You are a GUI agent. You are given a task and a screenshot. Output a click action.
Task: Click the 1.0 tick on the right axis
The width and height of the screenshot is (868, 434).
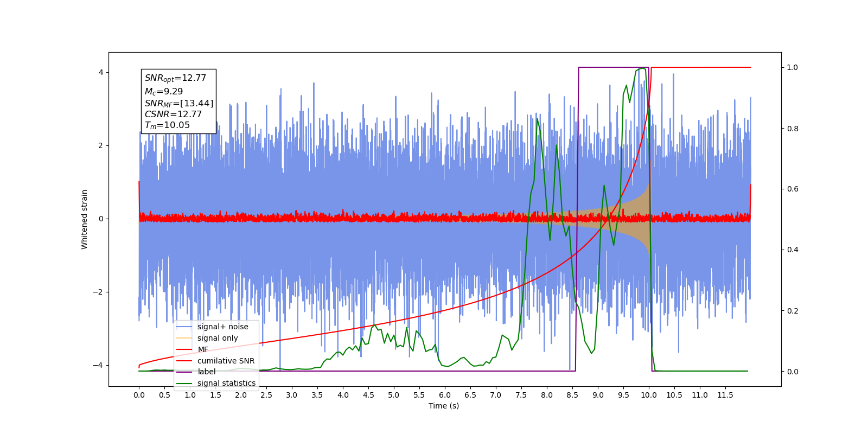[x=793, y=68]
